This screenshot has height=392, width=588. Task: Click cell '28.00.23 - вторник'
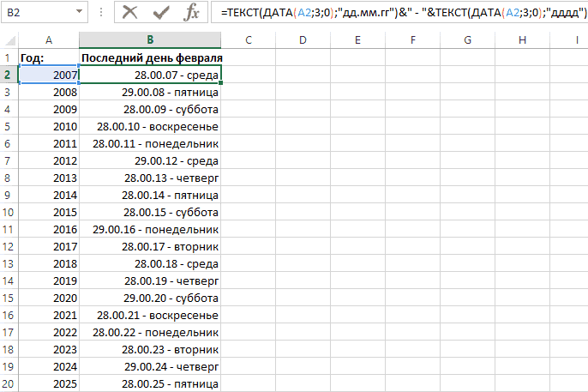[x=150, y=349]
